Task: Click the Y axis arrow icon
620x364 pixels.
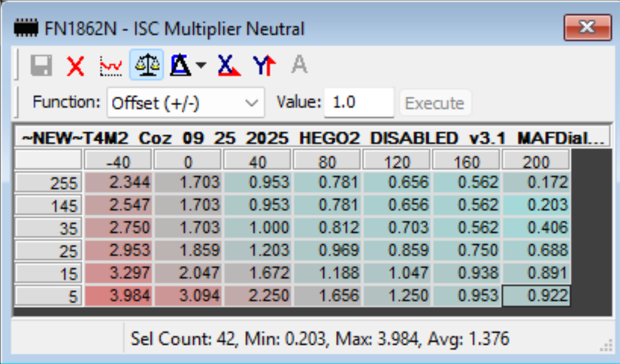Action: point(265,65)
